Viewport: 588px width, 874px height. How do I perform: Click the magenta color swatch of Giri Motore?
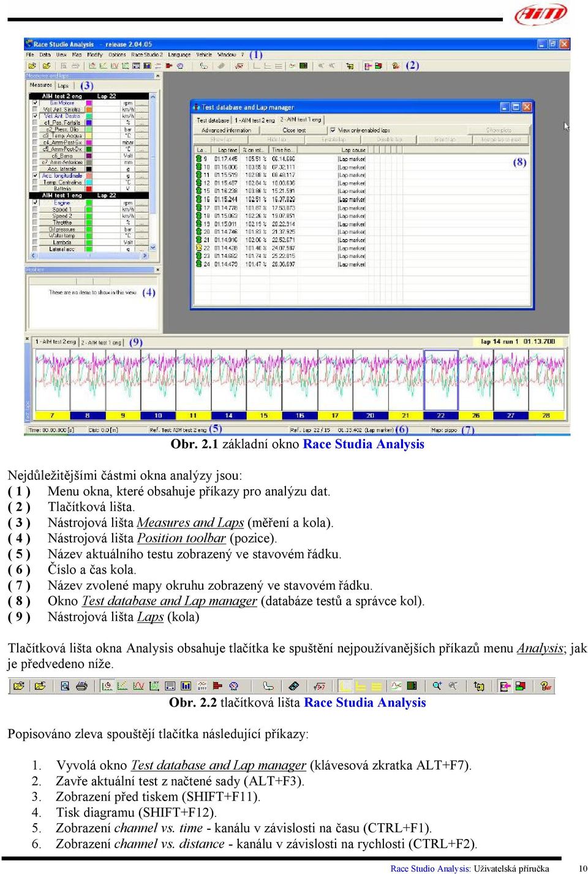tap(89, 103)
